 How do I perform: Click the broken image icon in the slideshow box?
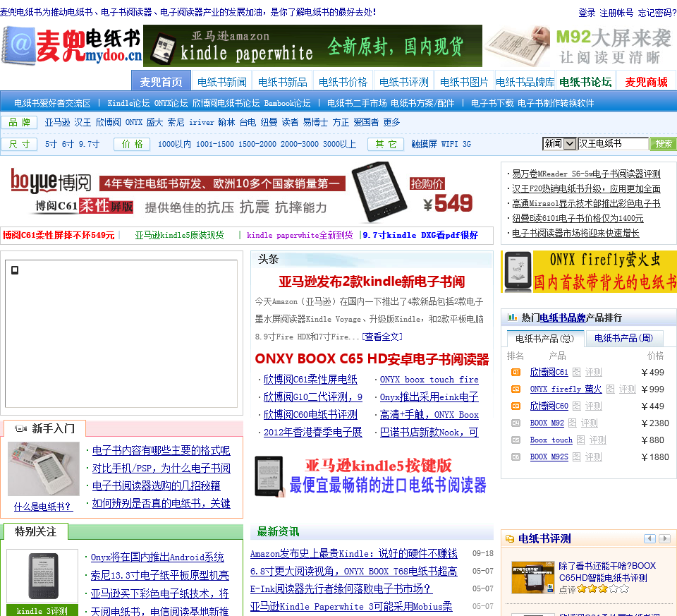(x=15, y=270)
